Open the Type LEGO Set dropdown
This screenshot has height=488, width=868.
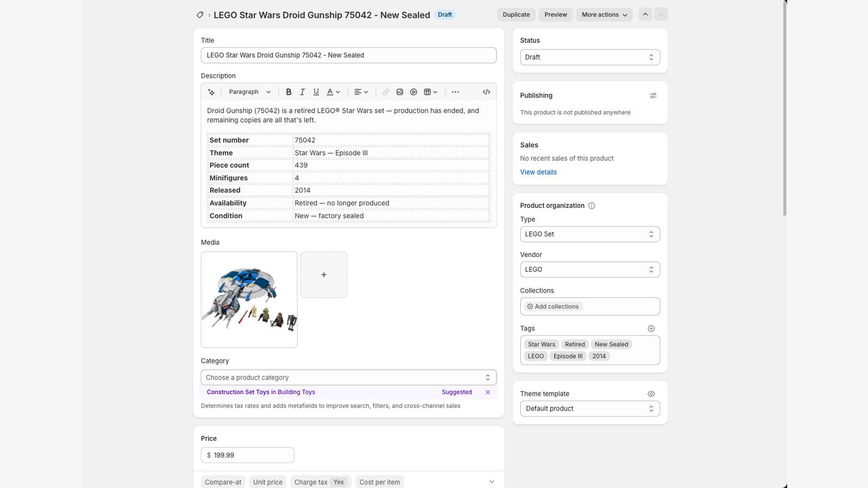pos(590,234)
